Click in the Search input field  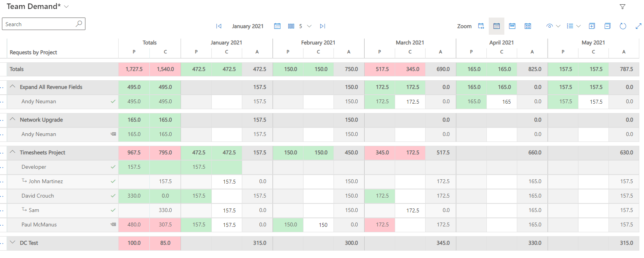(39, 24)
